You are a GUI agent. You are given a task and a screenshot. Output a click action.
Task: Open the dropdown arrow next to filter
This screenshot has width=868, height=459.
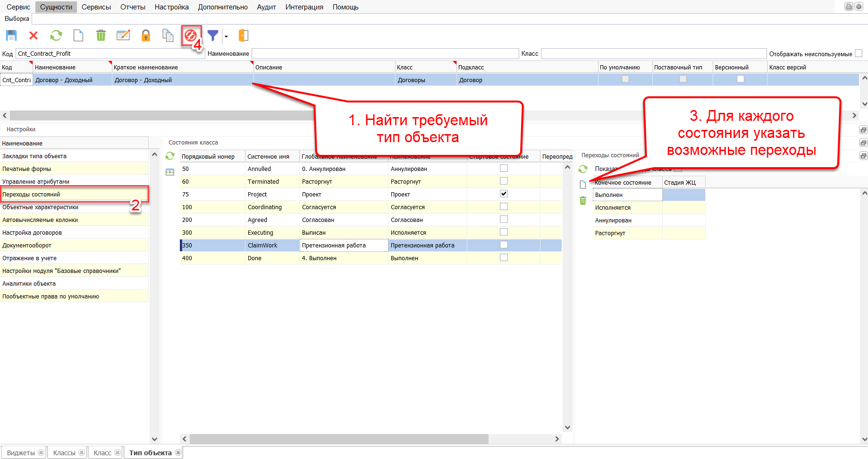226,36
